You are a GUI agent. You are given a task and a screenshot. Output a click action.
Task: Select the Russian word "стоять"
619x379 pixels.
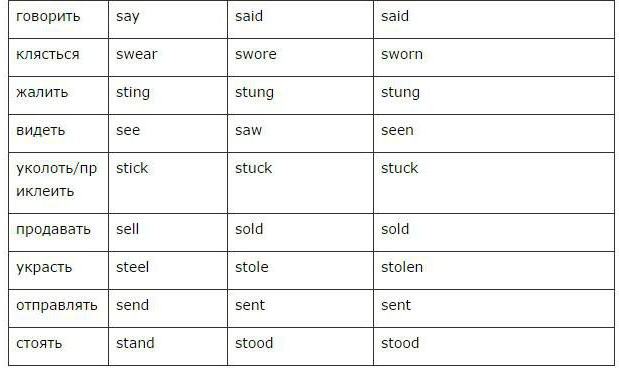point(39,343)
